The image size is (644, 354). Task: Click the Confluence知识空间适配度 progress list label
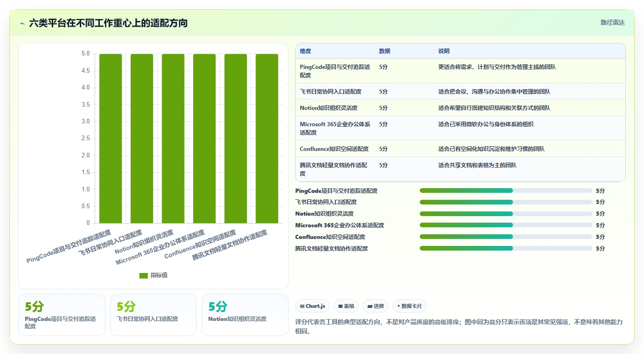[x=330, y=237]
